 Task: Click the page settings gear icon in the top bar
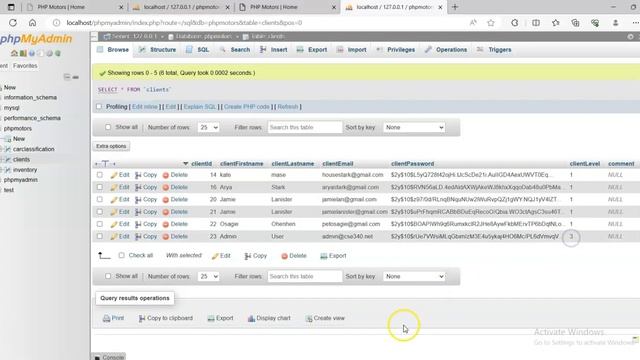[x=630, y=36]
